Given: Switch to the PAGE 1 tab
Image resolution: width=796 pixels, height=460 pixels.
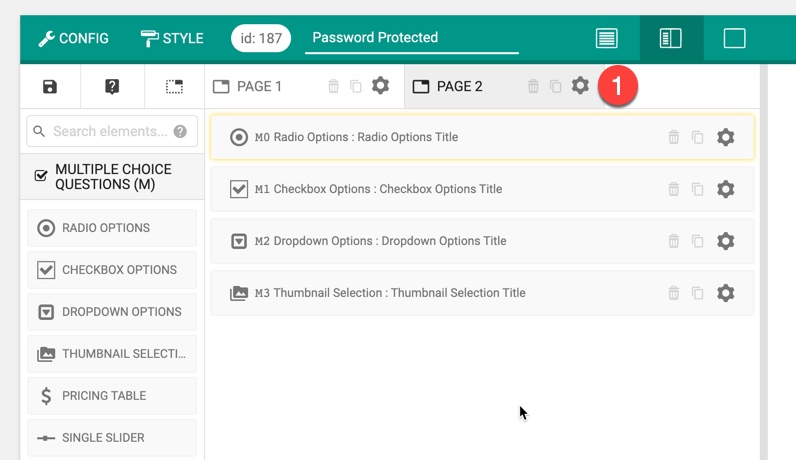Looking at the screenshot, I should (259, 86).
